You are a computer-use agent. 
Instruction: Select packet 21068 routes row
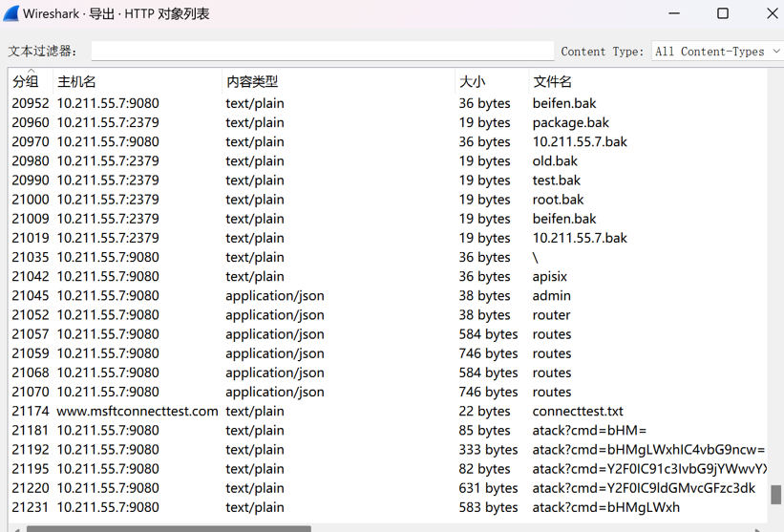point(388,372)
